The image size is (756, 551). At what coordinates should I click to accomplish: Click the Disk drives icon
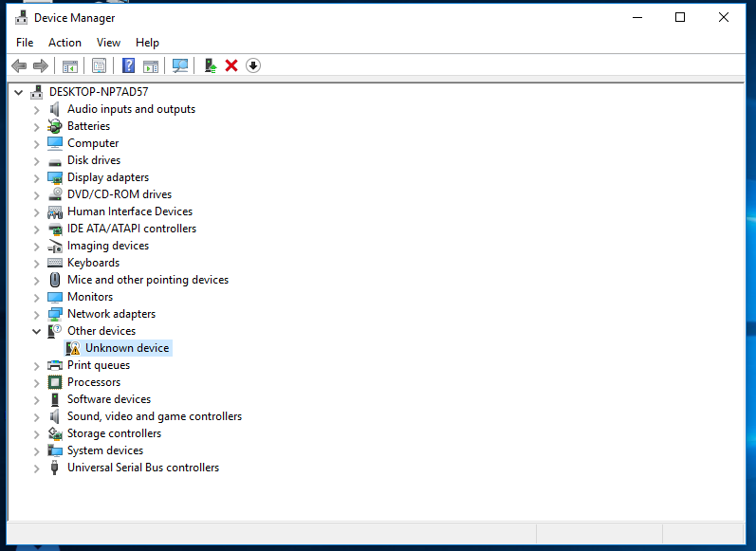[x=55, y=162]
